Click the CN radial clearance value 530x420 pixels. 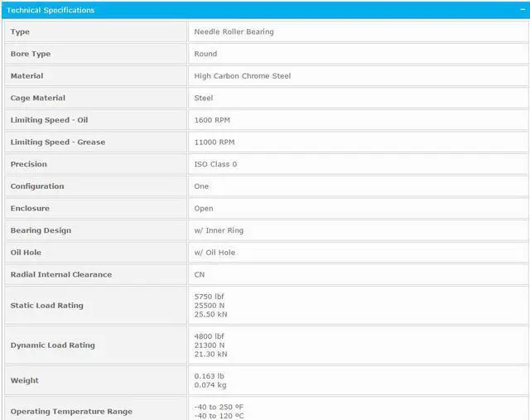[x=200, y=274]
